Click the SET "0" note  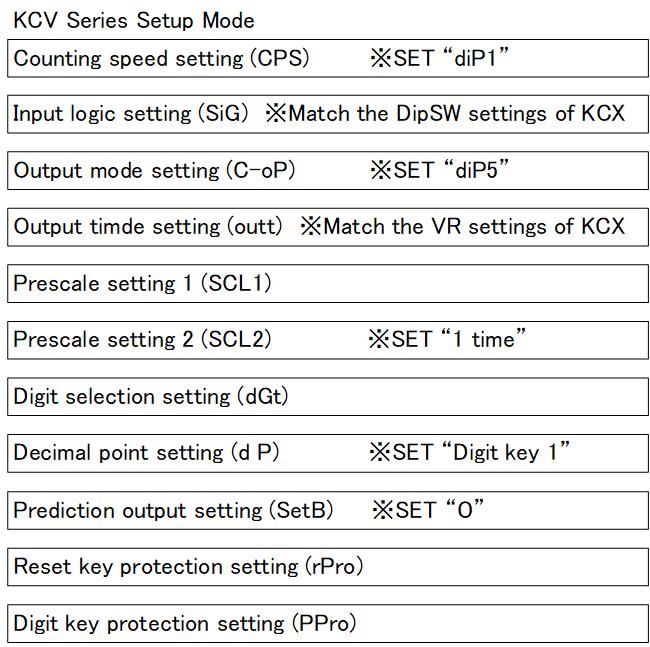click(428, 509)
